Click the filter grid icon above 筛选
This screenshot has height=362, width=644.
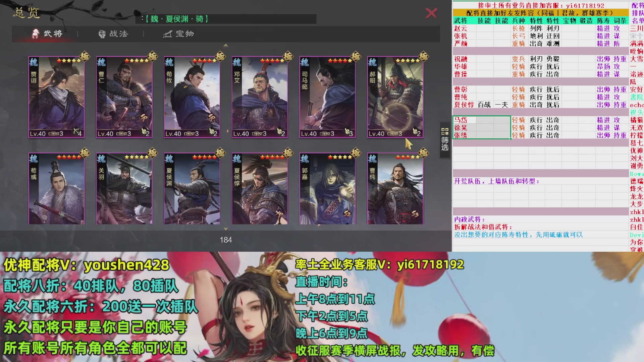445,131
